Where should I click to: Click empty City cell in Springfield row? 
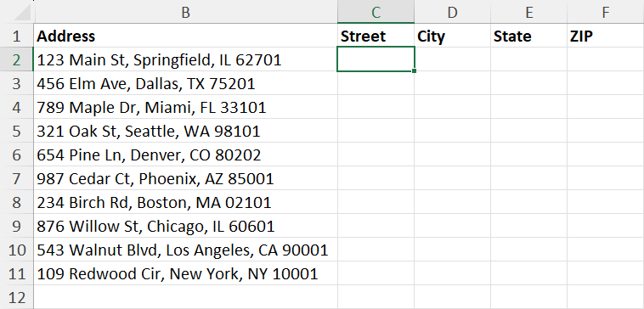[x=452, y=60]
